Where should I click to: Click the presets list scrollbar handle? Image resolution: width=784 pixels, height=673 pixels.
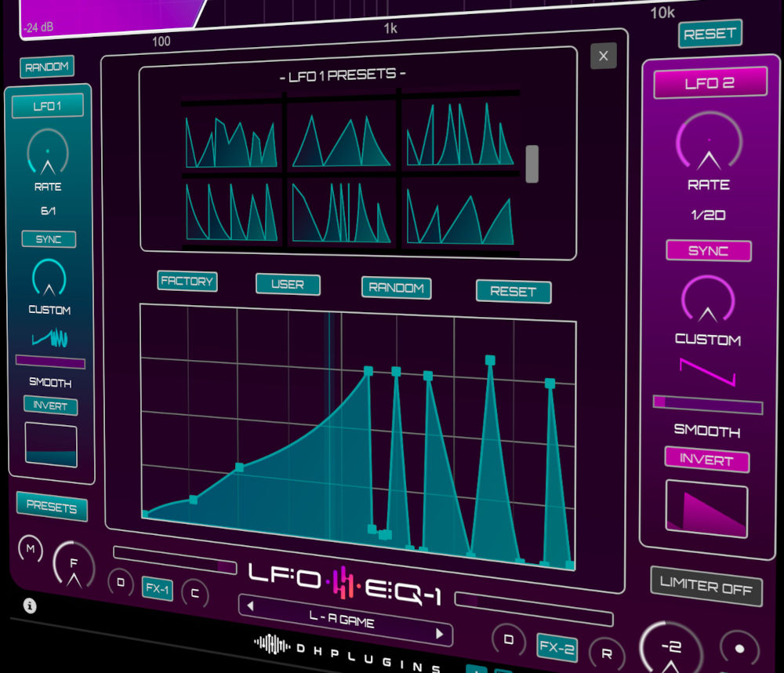tap(532, 164)
